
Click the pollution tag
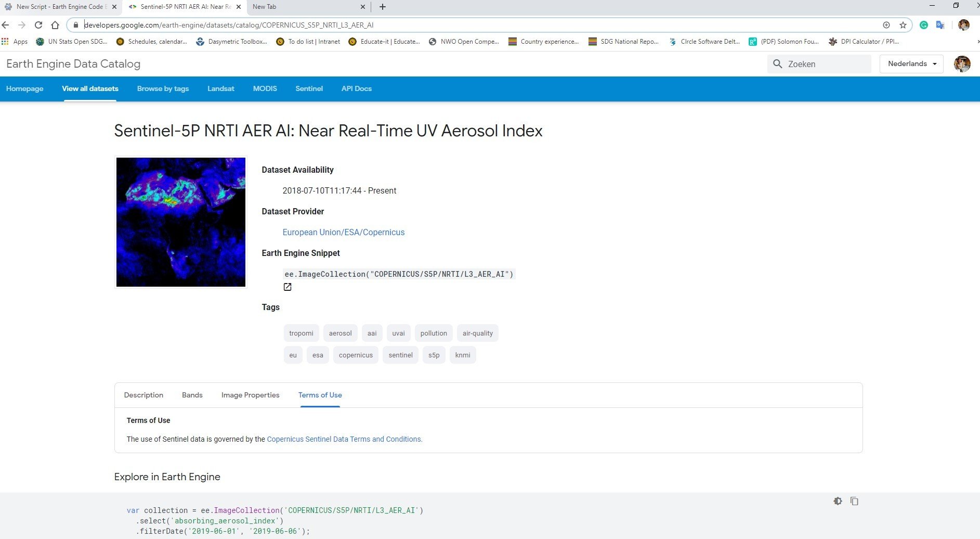click(434, 333)
